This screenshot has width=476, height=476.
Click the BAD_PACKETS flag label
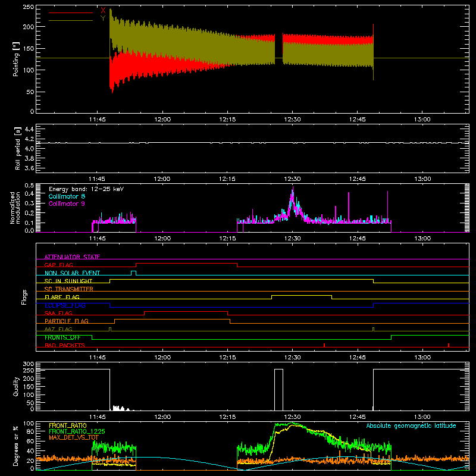[65, 345]
